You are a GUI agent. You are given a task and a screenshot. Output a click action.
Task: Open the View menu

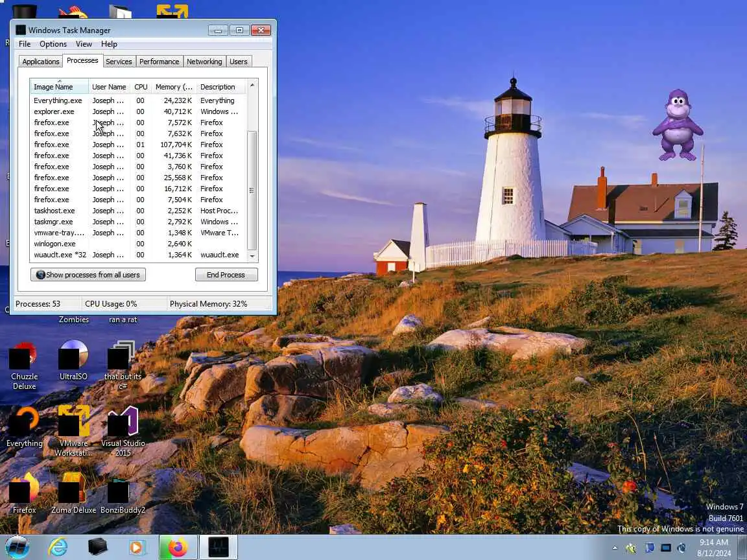84,44
